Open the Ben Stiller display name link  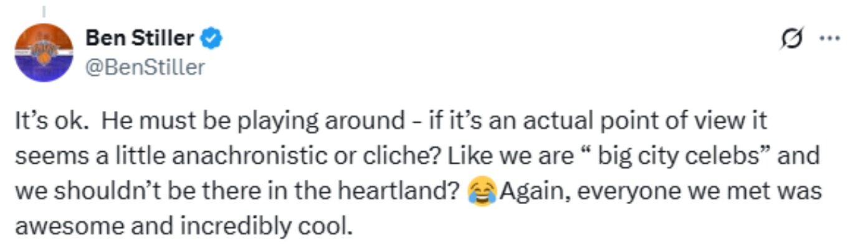140,39
